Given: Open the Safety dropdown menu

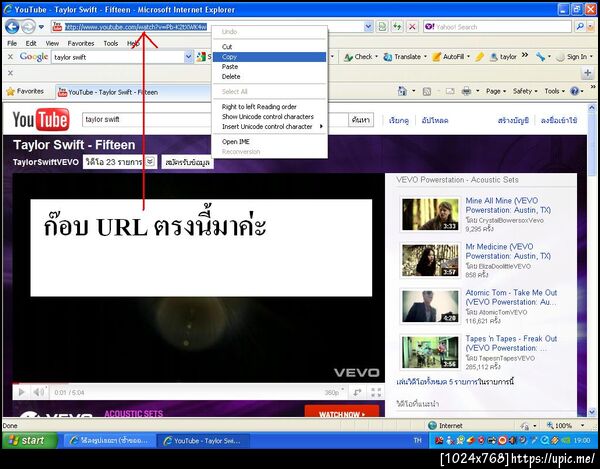Looking at the screenshot, I should click(525, 91).
